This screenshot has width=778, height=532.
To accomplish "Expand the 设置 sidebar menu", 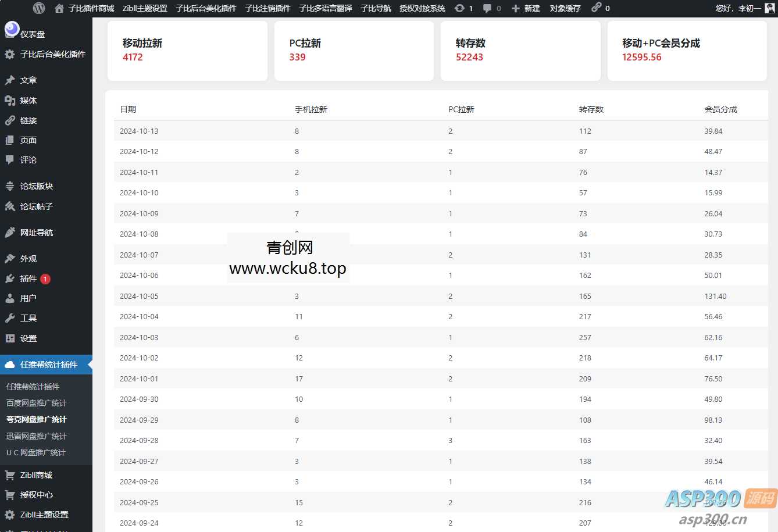I will point(26,338).
